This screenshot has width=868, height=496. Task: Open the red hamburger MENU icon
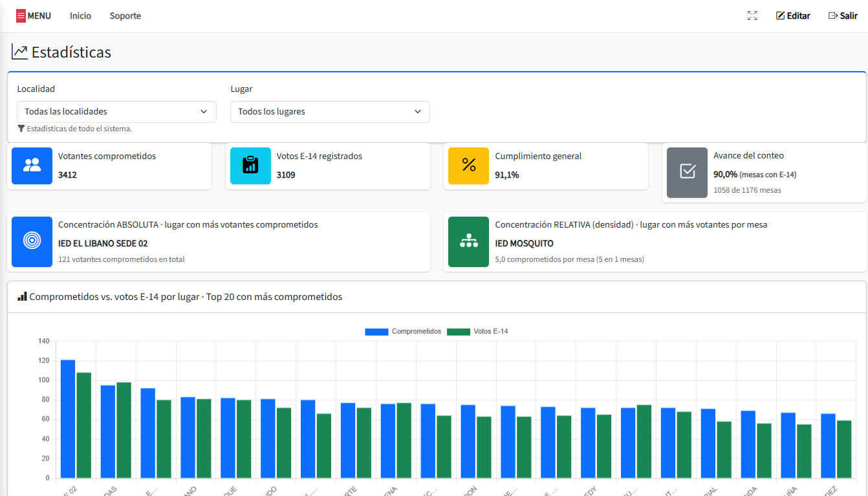click(x=21, y=16)
